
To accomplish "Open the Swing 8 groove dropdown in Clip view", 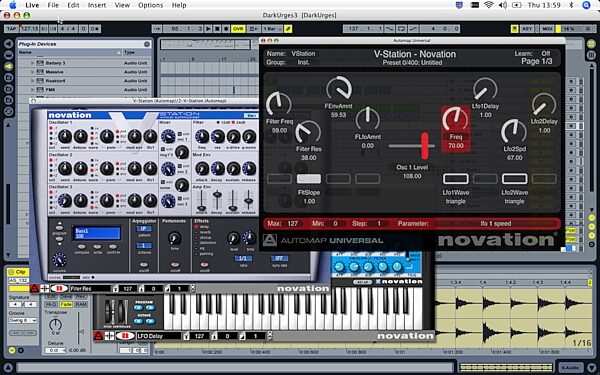I will click(x=23, y=320).
